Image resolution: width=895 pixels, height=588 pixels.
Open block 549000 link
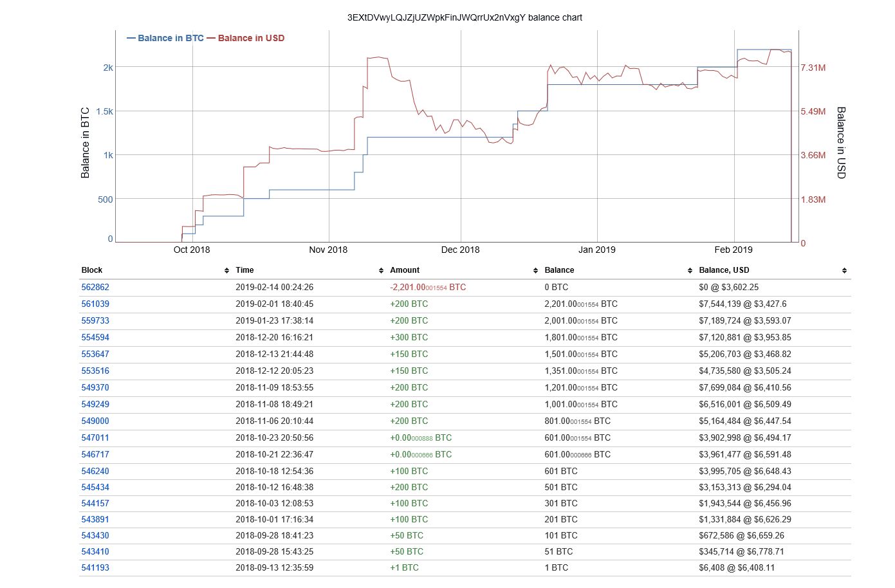[x=95, y=421]
